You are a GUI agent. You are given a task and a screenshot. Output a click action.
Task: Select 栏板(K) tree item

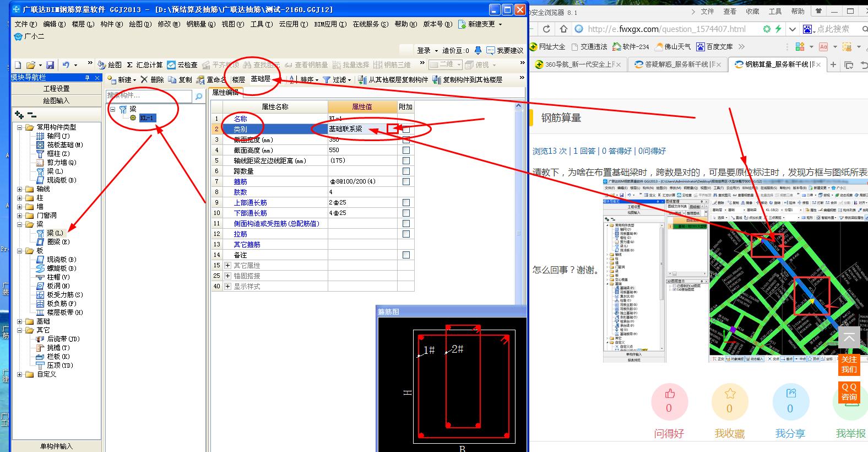point(53,357)
